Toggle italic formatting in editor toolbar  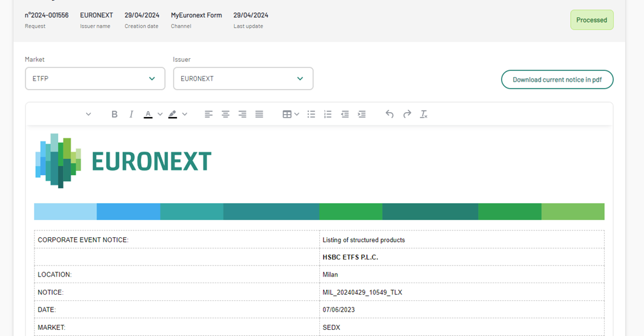point(131,115)
